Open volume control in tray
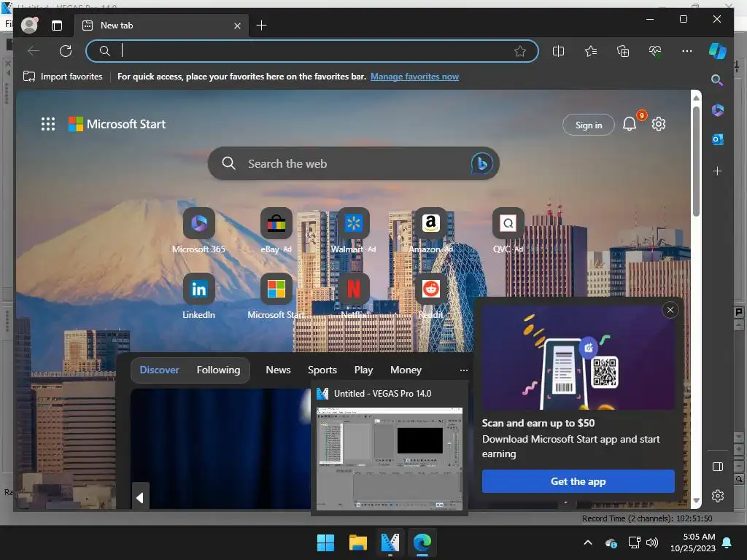Screen dimensions: 747x560 click(x=652, y=542)
